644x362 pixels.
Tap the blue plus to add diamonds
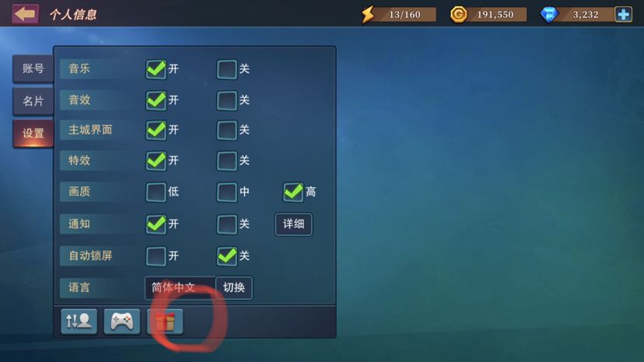click(624, 14)
